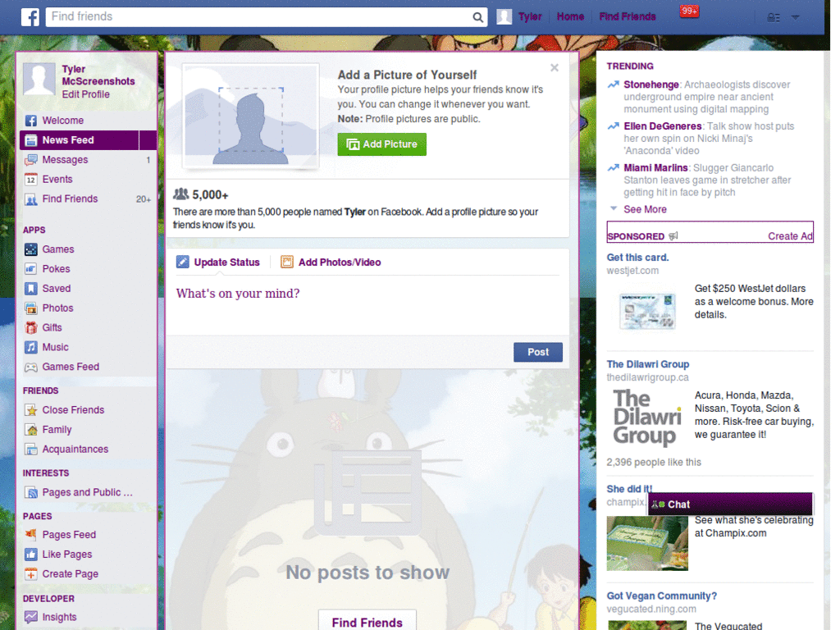This screenshot has height=630, width=840.
Task: Open the Family house icon
Action: pos(31,430)
